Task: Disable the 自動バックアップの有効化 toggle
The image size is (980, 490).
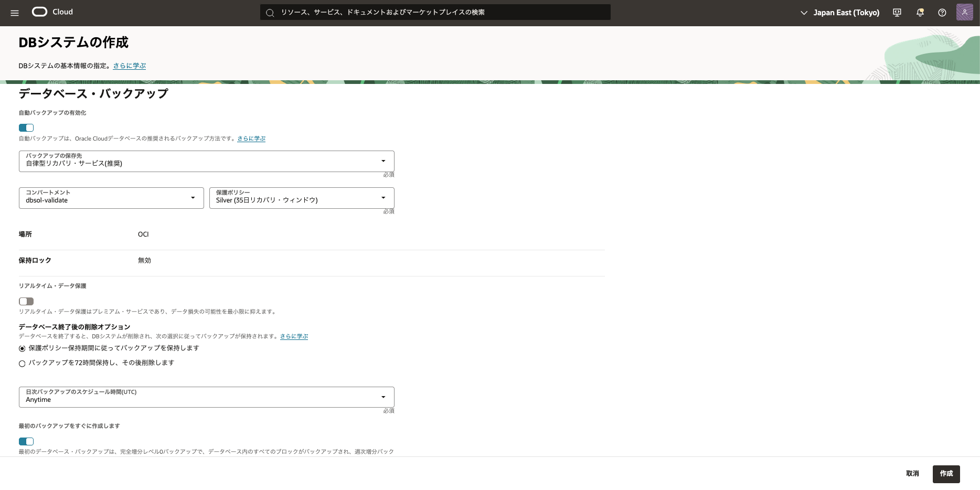Action: tap(26, 127)
